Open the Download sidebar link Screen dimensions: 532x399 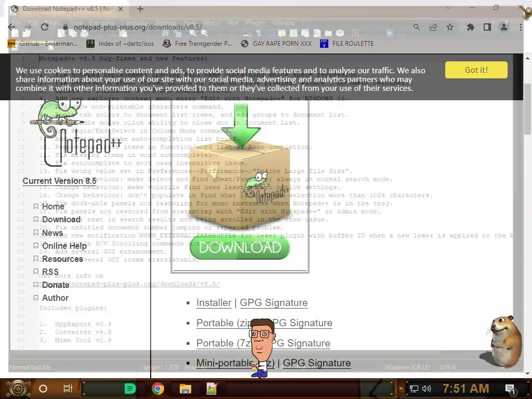pyautogui.click(x=61, y=220)
